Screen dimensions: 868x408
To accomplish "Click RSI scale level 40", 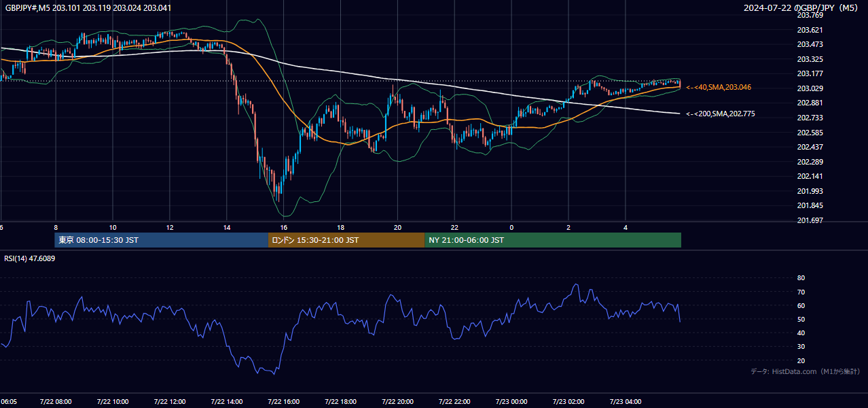I will click(x=801, y=333).
